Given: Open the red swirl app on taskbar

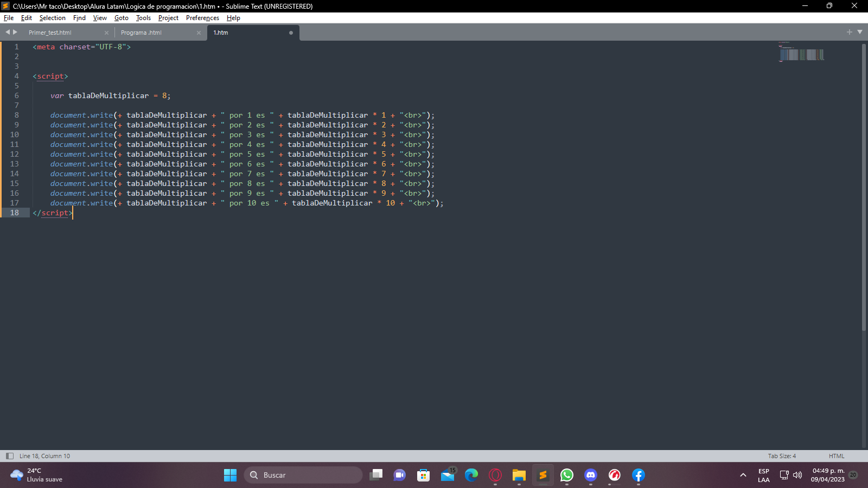Looking at the screenshot, I should tap(615, 475).
